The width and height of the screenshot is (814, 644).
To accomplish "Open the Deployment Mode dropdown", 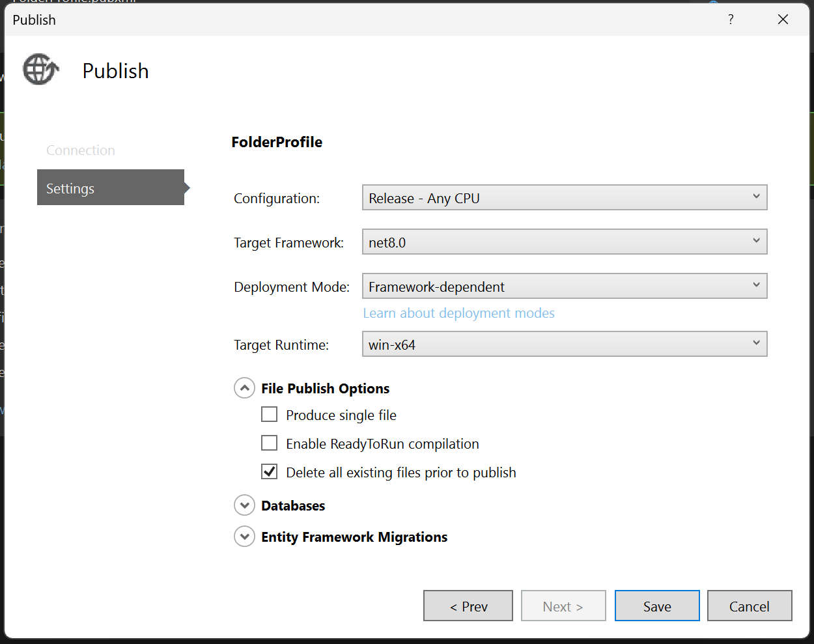I will pyautogui.click(x=565, y=286).
